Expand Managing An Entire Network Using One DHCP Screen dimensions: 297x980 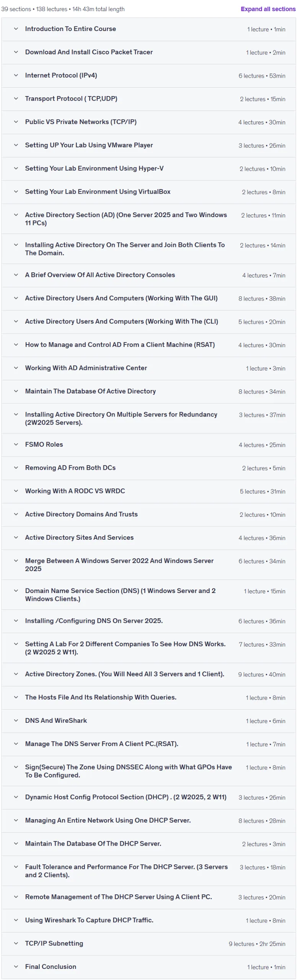pos(148,820)
